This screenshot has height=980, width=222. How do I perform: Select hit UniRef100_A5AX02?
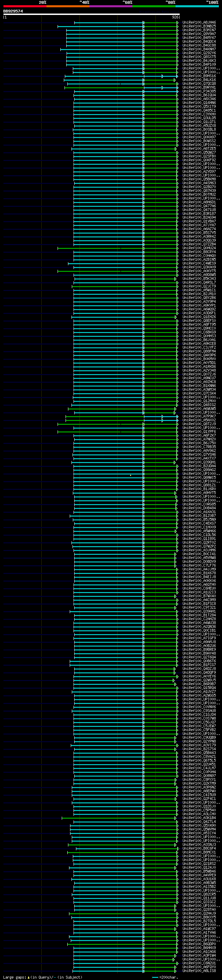199,420
